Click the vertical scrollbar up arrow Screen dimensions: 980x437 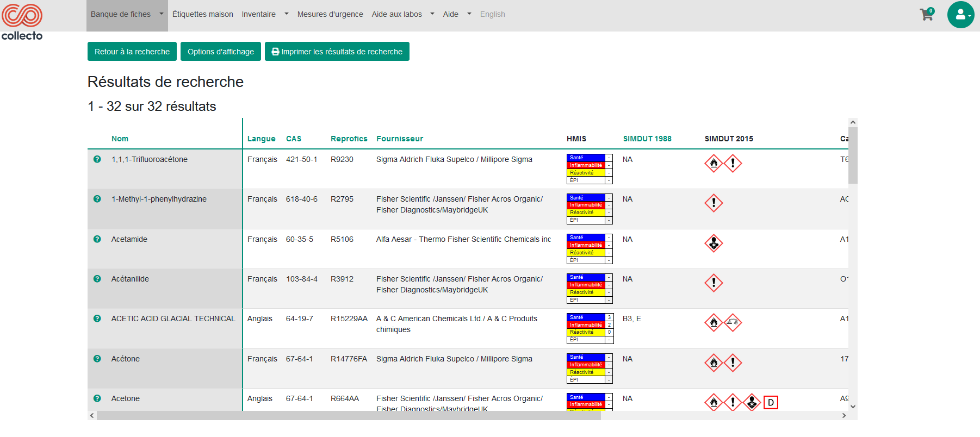[853, 122]
